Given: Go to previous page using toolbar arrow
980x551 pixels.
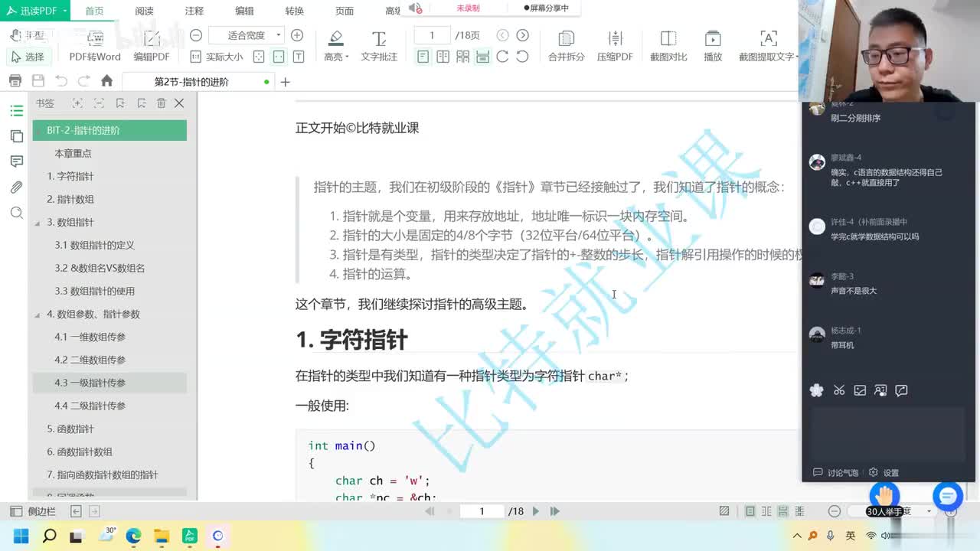Looking at the screenshot, I should (x=502, y=35).
